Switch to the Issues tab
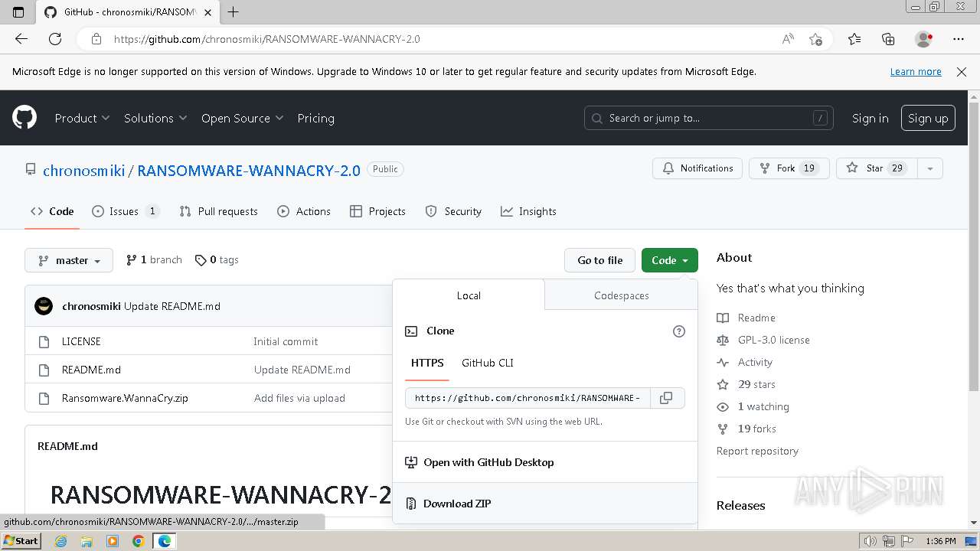Image resolution: width=980 pixels, height=551 pixels. [x=126, y=211]
